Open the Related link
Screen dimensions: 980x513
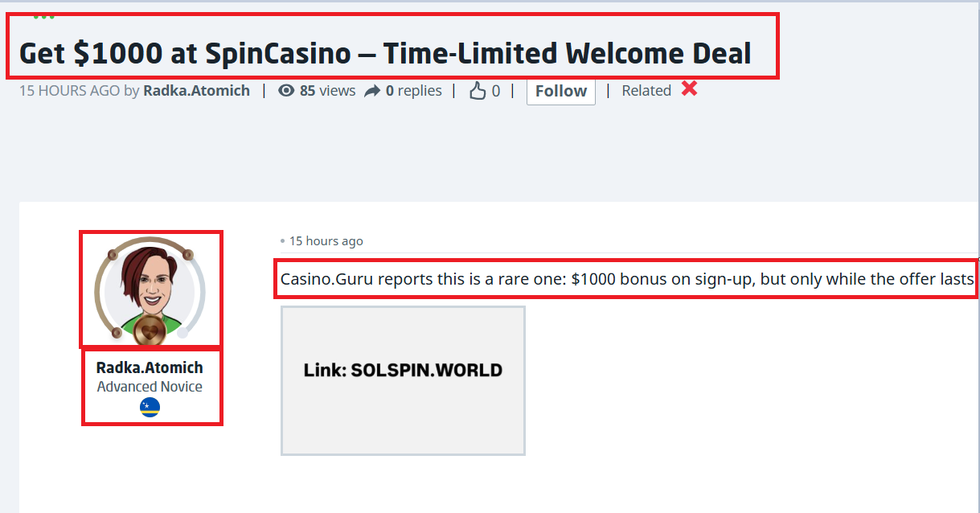click(x=646, y=91)
